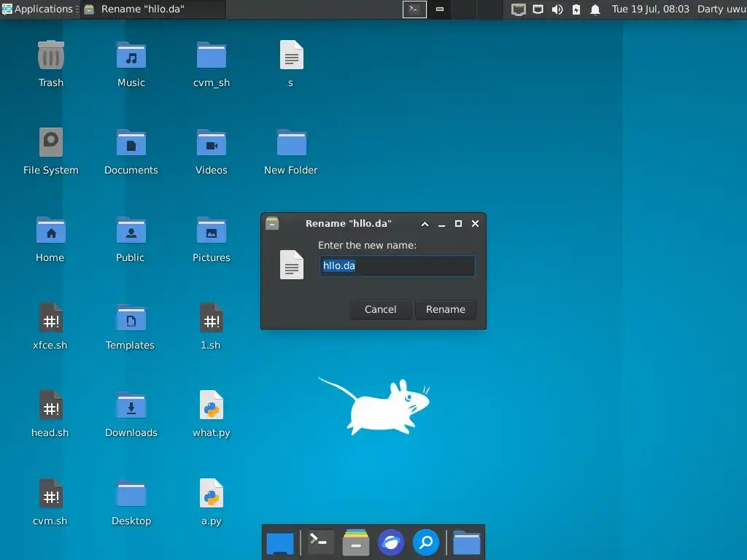Click the new name input field

pos(398,265)
